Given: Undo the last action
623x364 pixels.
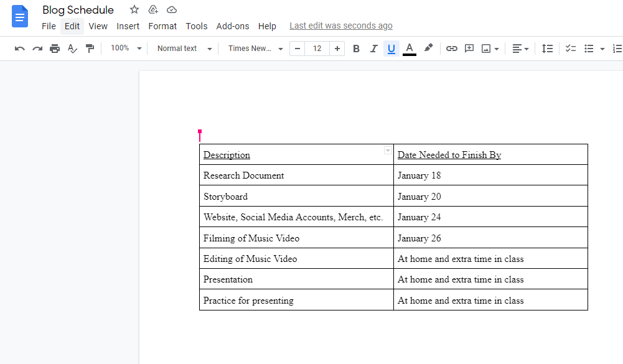Looking at the screenshot, I should (19, 49).
